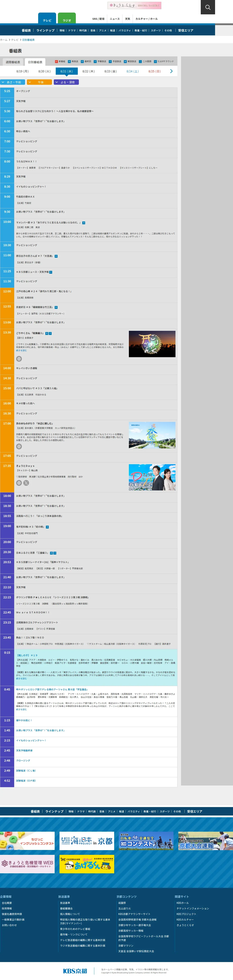
Task: Go to ホーム via the breadcrumb
Action: pyautogui.click(x=4, y=40)
